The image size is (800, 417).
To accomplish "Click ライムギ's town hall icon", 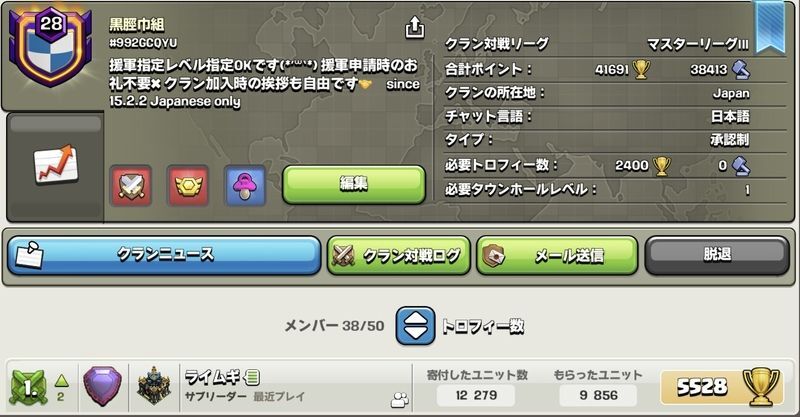I will [154, 386].
